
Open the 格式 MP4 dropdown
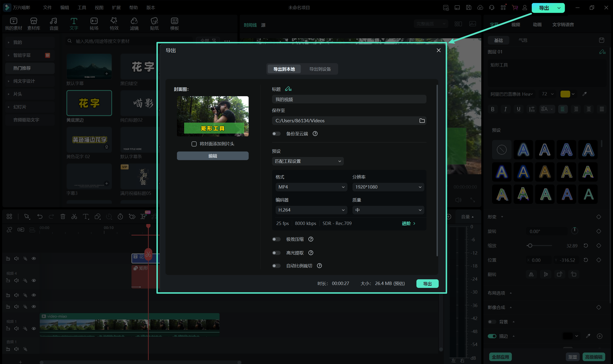[x=311, y=187]
